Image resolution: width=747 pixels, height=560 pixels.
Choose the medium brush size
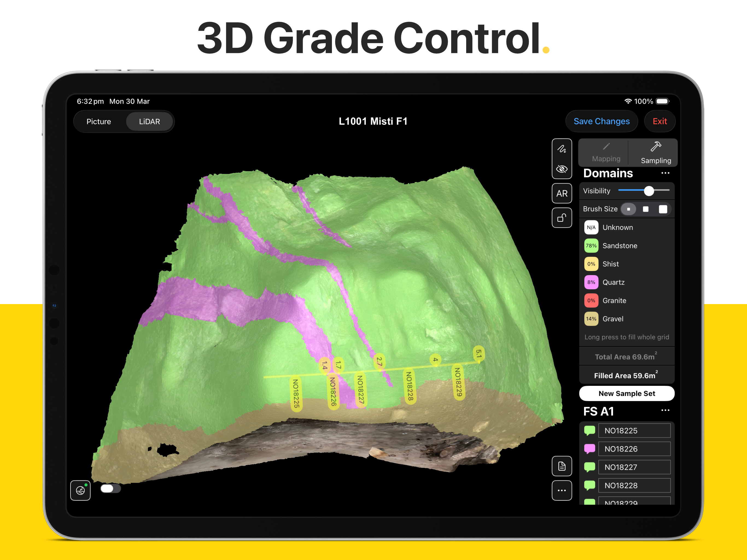tap(645, 209)
